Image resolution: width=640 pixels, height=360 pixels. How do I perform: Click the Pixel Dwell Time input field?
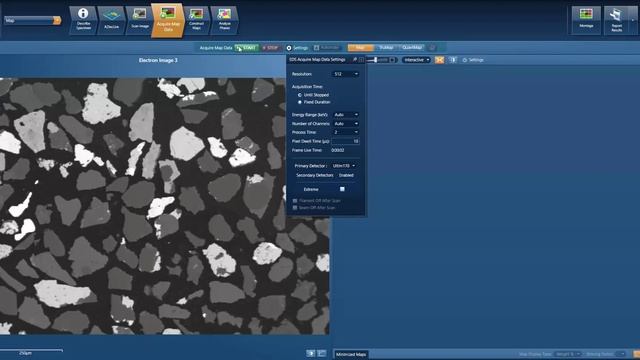(x=345, y=141)
